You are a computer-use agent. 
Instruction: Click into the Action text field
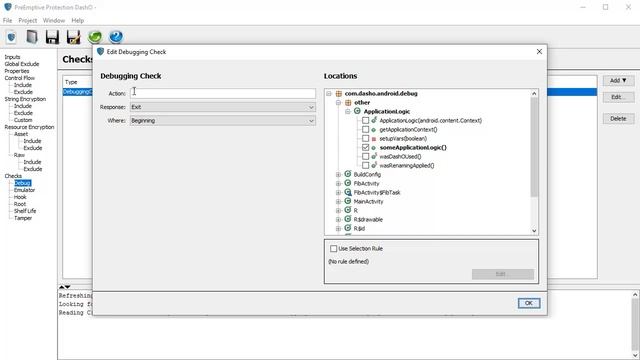[x=223, y=93]
